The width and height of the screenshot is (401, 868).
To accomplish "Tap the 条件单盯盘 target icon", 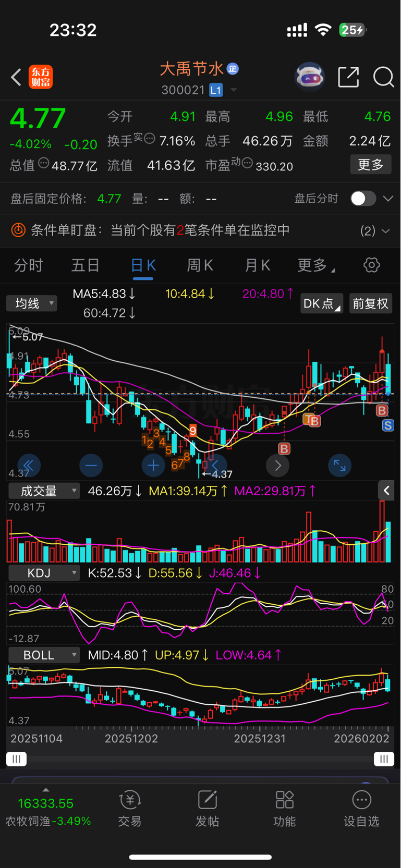I will pyautogui.click(x=18, y=230).
